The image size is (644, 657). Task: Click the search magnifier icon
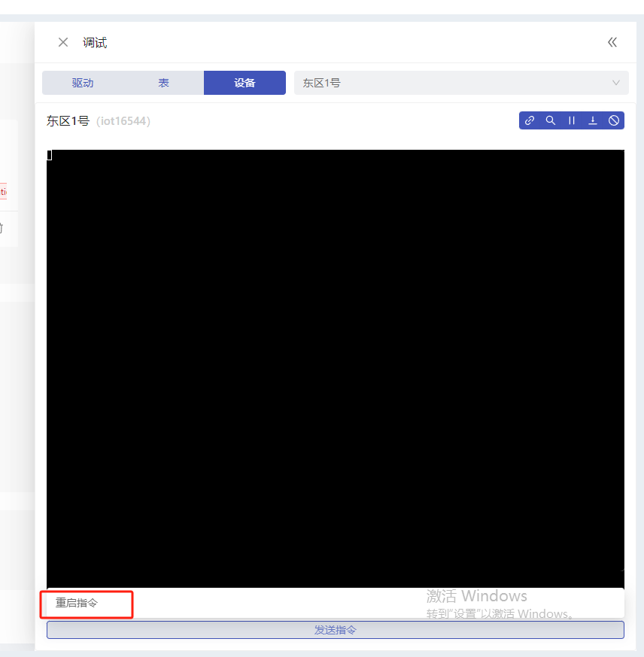[x=551, y=120]
